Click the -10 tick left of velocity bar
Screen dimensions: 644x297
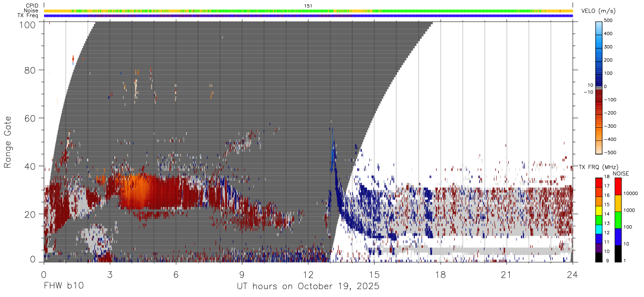(588, 92)
